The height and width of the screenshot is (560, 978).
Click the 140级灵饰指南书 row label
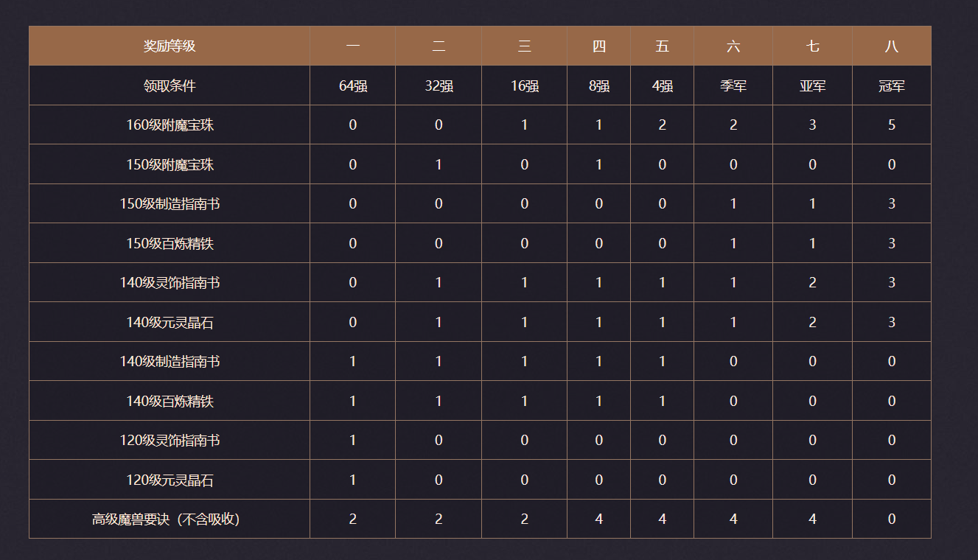(170, 283)
